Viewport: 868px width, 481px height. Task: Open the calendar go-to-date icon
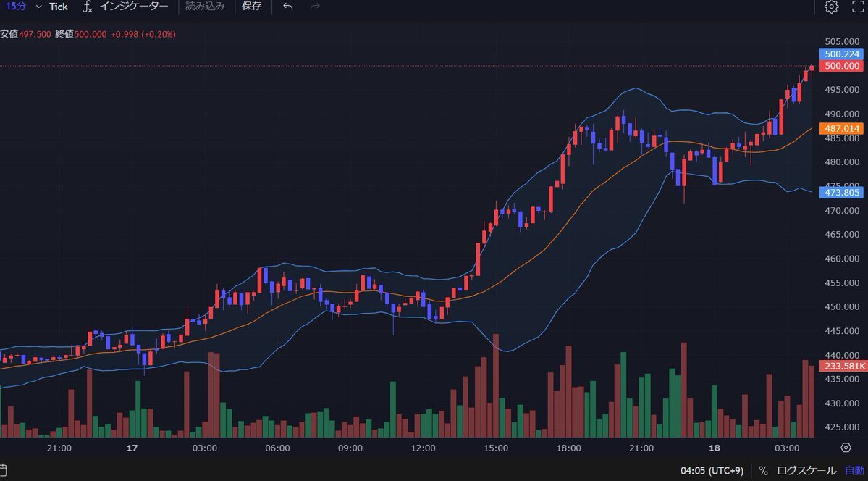coord(2,470)
